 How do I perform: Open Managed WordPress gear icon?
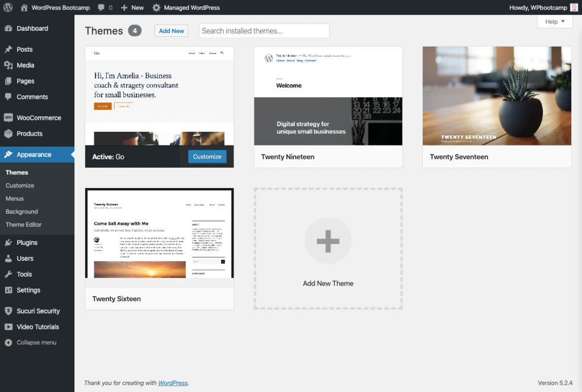click(x=156, y=7)
